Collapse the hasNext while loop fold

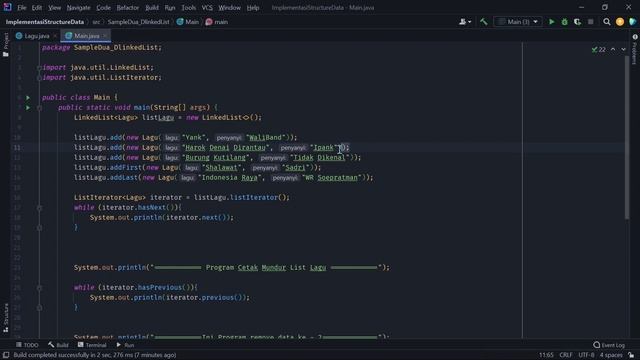click(x=40, y=208)
